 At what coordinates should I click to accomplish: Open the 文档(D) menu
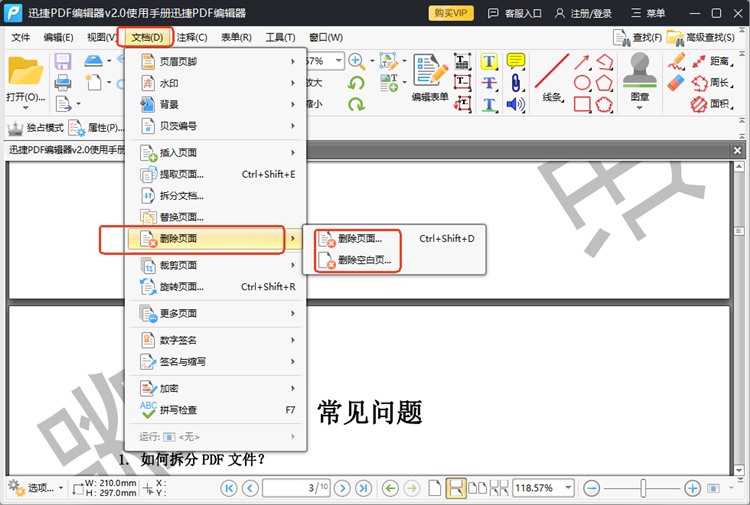[147, 37]
